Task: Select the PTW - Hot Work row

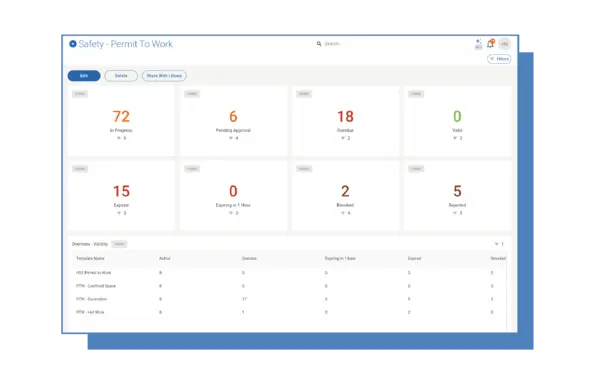Action: (289, 312)
